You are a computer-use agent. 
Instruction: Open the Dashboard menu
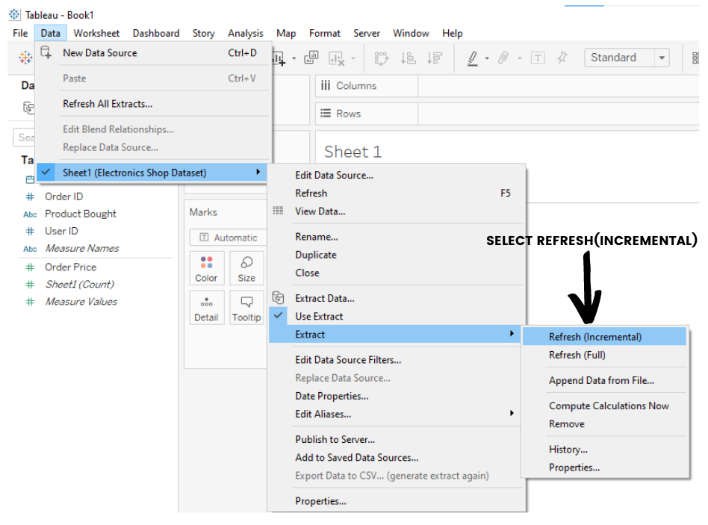pos(156,33)
